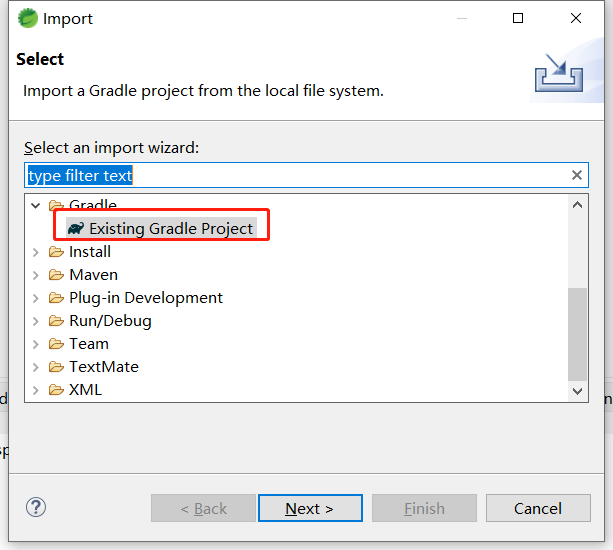Click the Maven folder icon
Image resolution: width=613 pixels, height=550 pixels.
(x=56, y=275)
